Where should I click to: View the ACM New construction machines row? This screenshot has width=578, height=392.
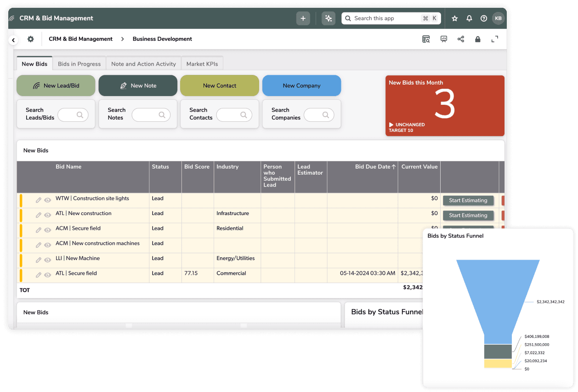point(47,245)
